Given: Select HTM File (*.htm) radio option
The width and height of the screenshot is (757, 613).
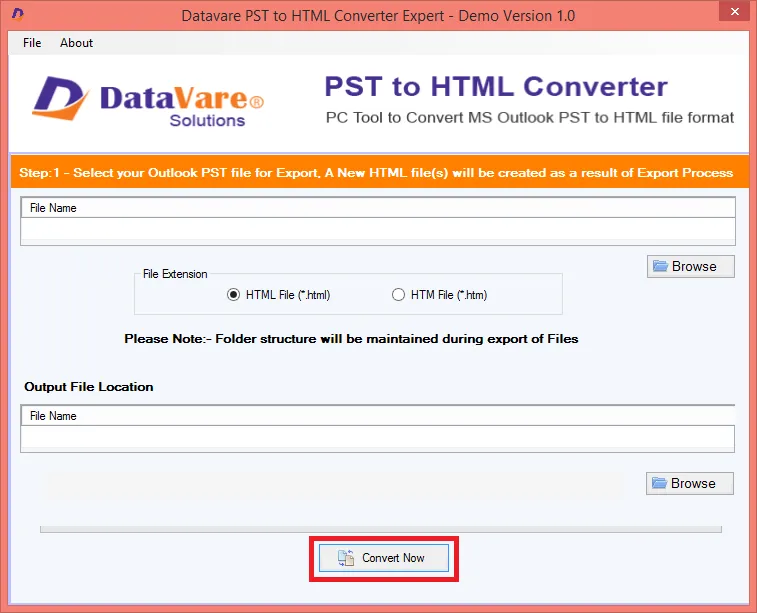Looking at the screenshot, I should [439, 295].
